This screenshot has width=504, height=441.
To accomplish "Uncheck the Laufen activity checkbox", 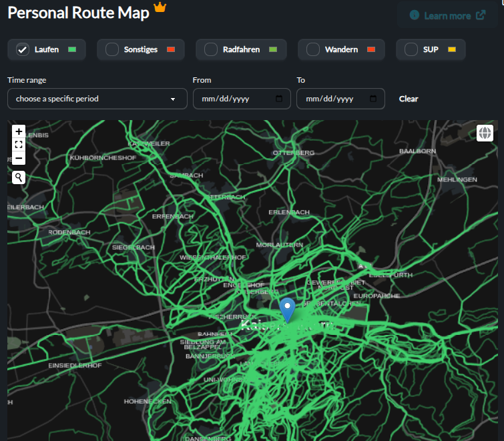I will (23, 49).
